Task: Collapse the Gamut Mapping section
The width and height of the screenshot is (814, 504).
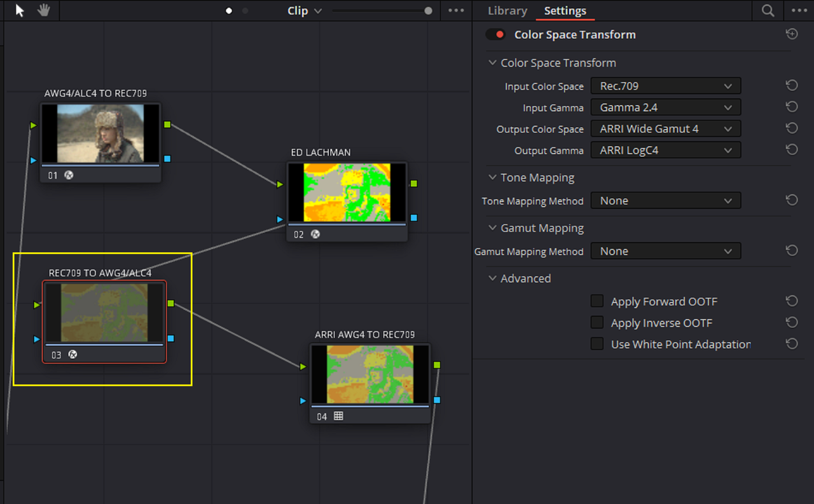Action: (492, 228)
